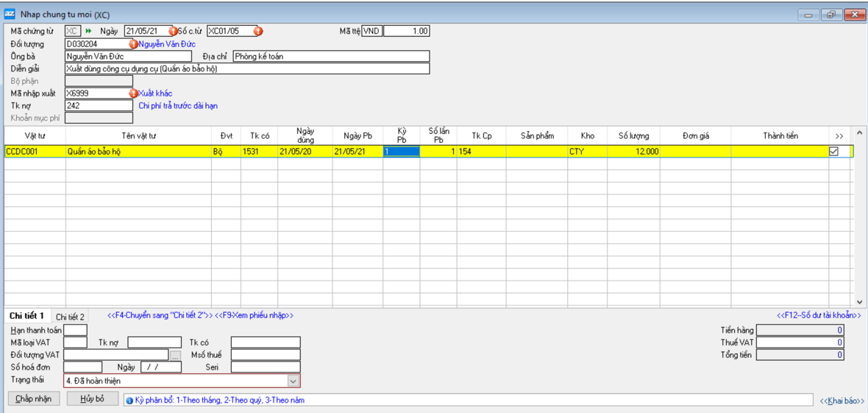Click the AZ application icon in title bar
The height and width of the screenshot is (413, 868).
[x=10, y=14]
